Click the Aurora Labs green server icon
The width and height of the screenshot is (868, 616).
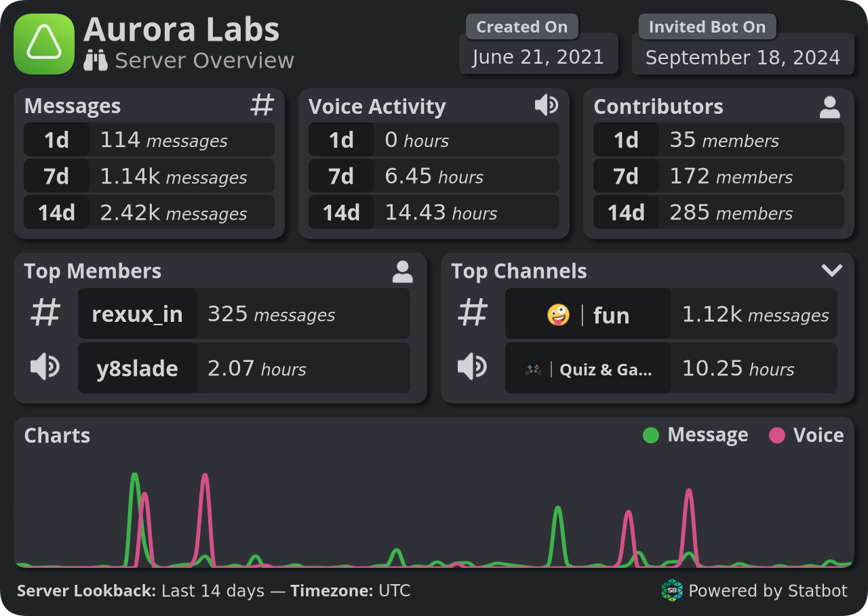44,44
